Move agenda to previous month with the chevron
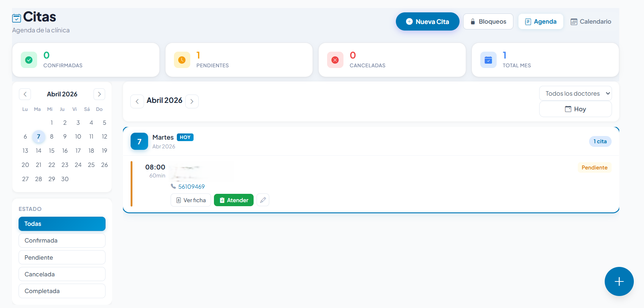644x308 pixels. click(137, 101)
